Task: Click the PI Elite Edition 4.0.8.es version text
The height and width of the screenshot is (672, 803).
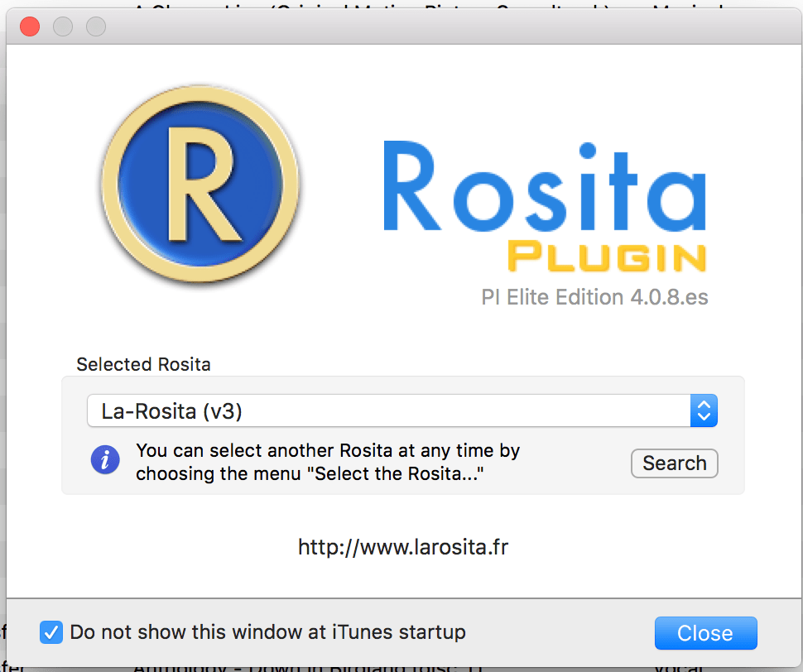Action: 594,297
